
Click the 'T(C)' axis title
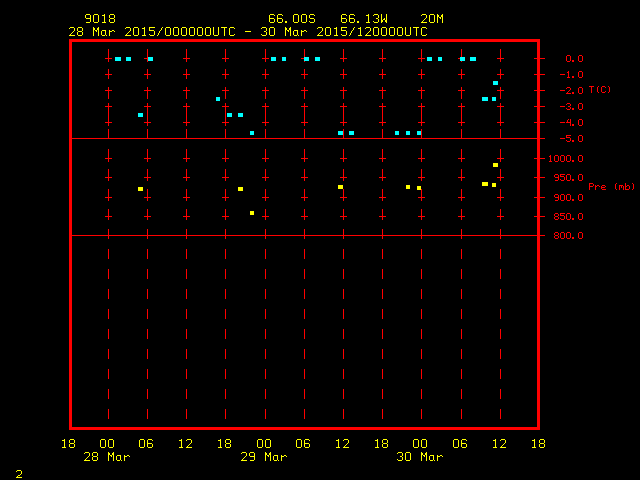coord(600,89)
